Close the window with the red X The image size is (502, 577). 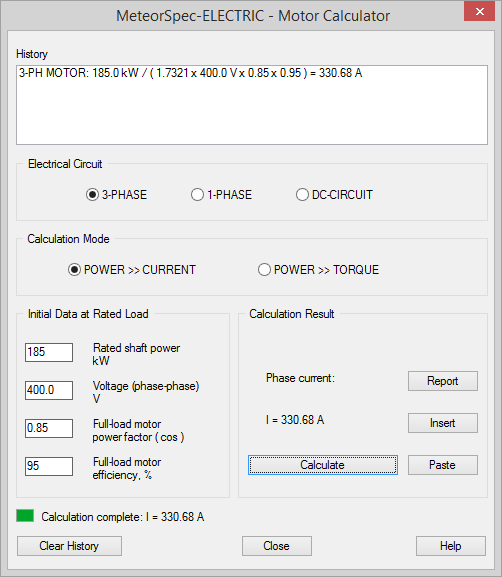click(480, 11)
